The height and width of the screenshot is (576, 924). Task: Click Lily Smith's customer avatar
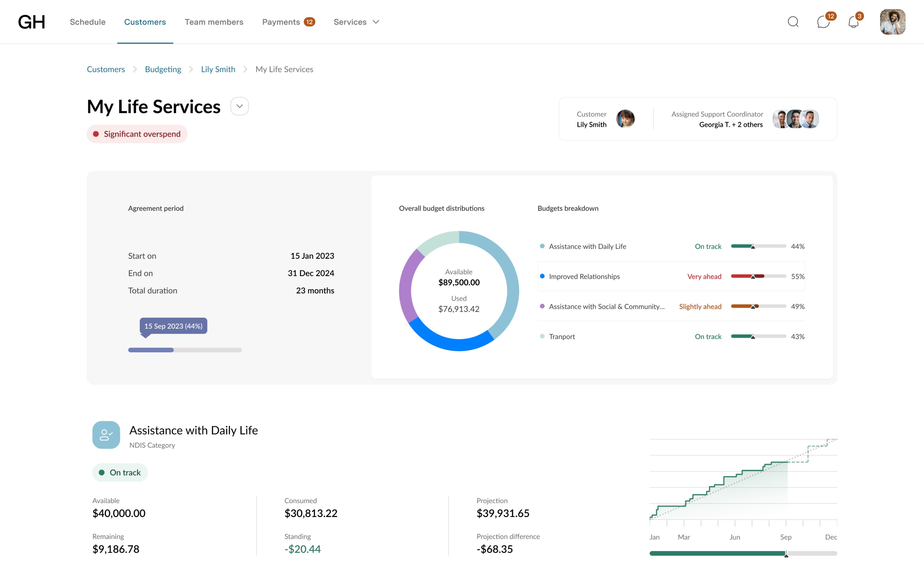coord(625,119)
